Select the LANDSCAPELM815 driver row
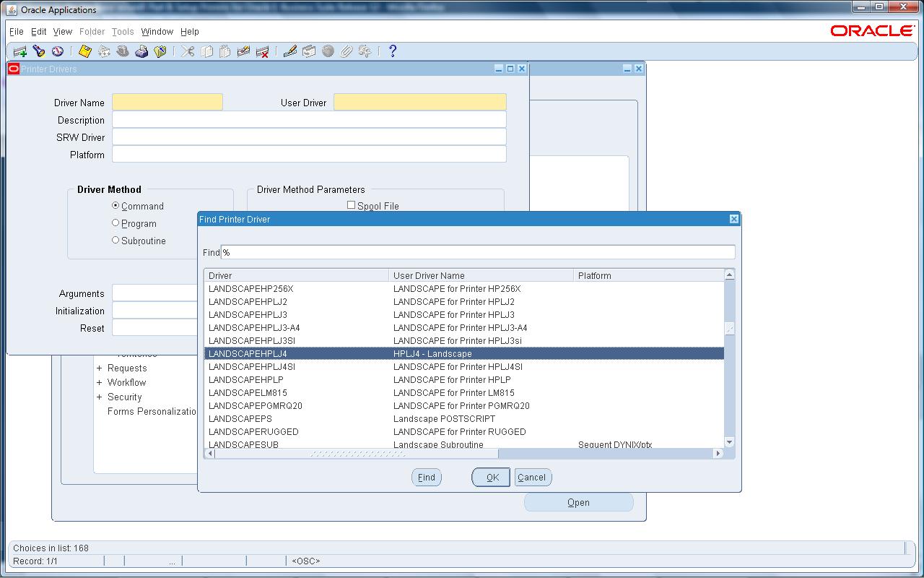This screenshot has width=924, height=578. [465, 393]
